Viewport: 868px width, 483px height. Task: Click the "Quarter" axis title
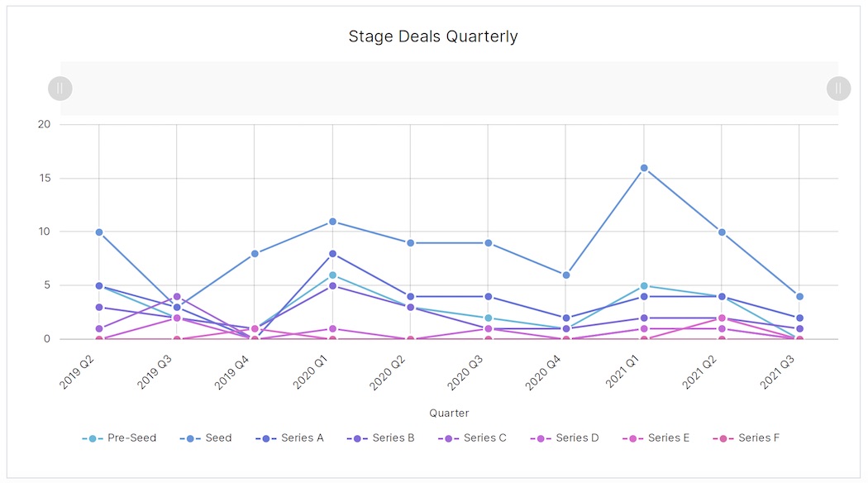click(x=449, y=413)
